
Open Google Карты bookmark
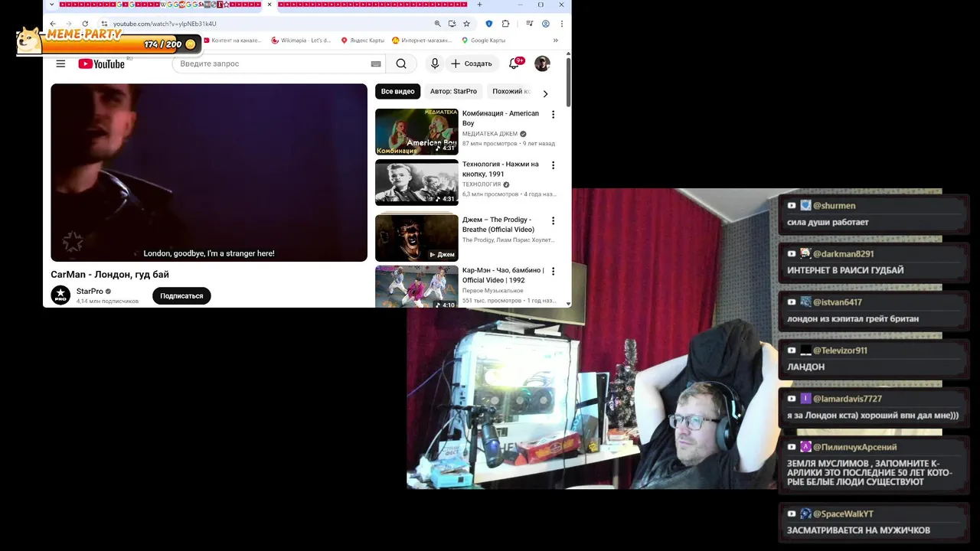click(483, 41)
